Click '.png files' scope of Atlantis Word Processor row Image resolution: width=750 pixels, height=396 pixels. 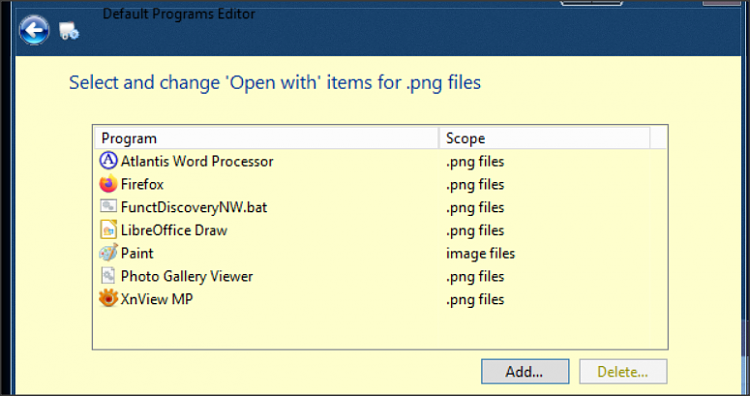pos(475,162)
